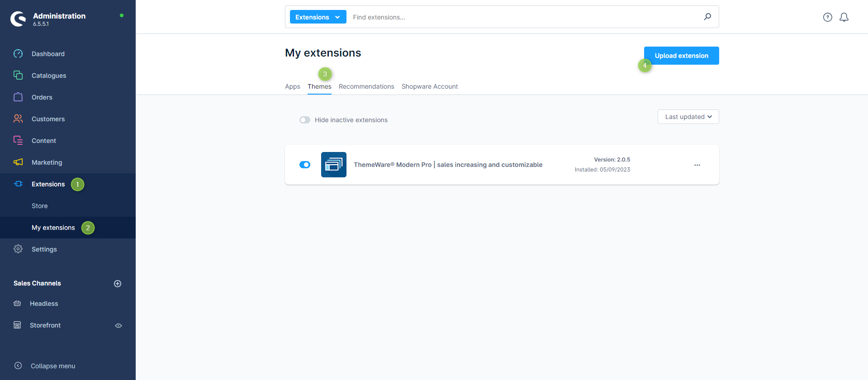This screenshot has width=868, height=380.
Task: Click the Version: 2.0.5 text
Action: pos(612,160)
